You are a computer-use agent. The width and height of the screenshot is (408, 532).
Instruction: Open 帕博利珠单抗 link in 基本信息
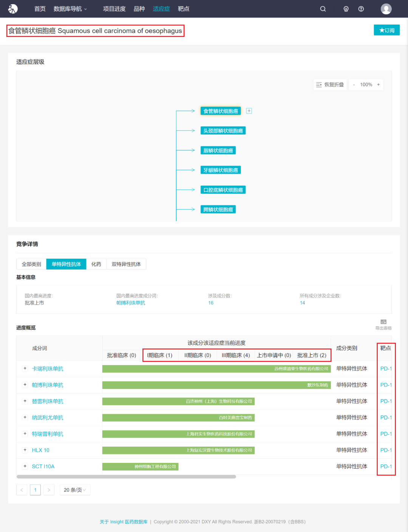point(131,303)
